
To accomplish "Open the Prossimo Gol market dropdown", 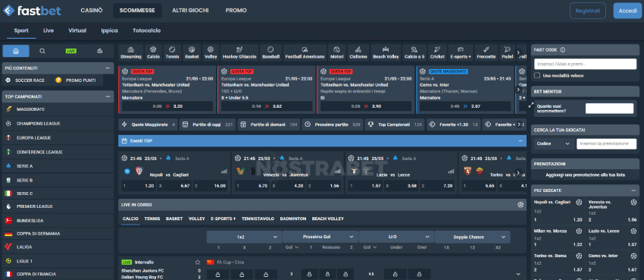I will pyautogui.click(x=320, y=237).
